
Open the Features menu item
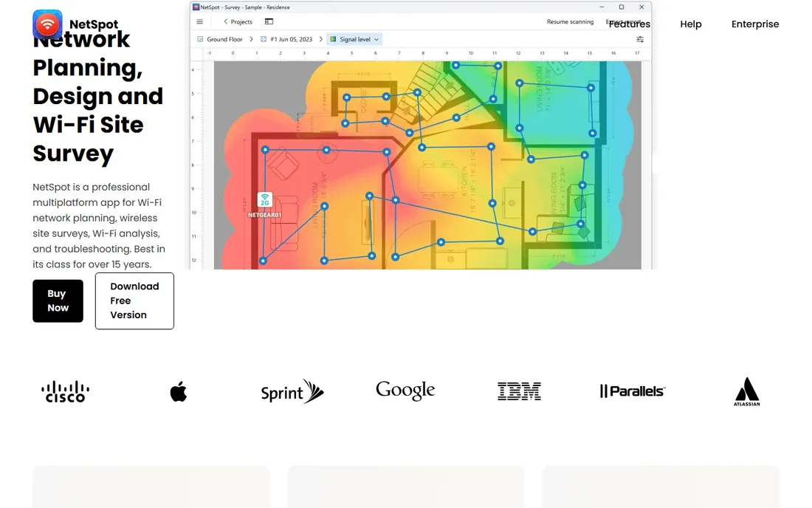point(629,24)
